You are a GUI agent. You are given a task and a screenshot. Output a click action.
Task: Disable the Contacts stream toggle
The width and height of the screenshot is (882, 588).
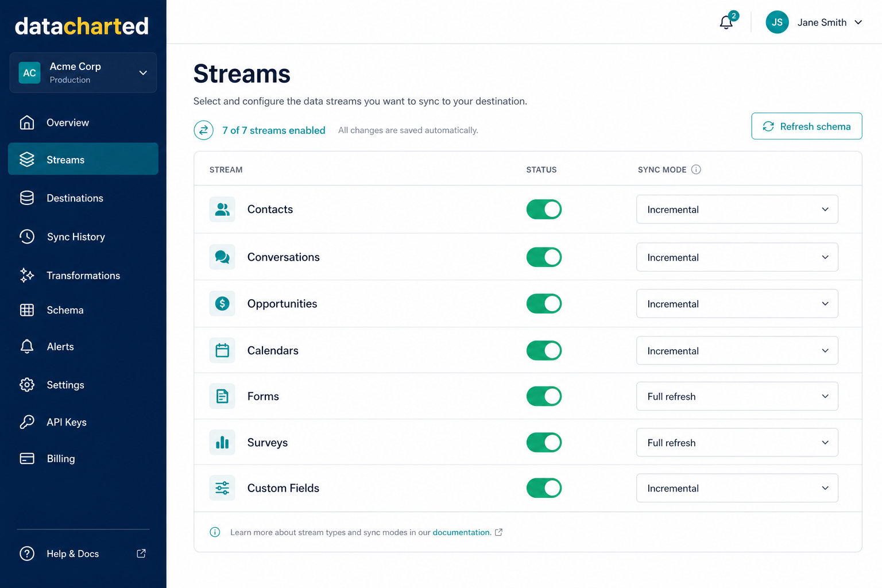(x=544, y=210)
